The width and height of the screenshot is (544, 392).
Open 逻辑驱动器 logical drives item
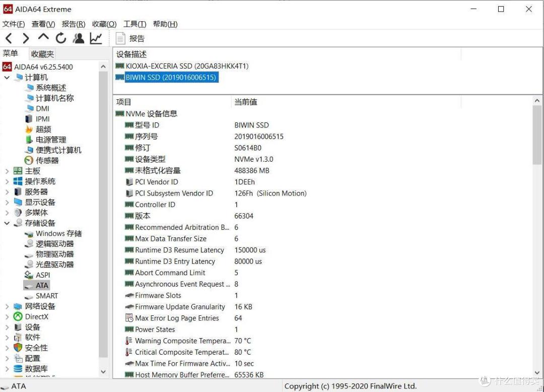point(50,244)
